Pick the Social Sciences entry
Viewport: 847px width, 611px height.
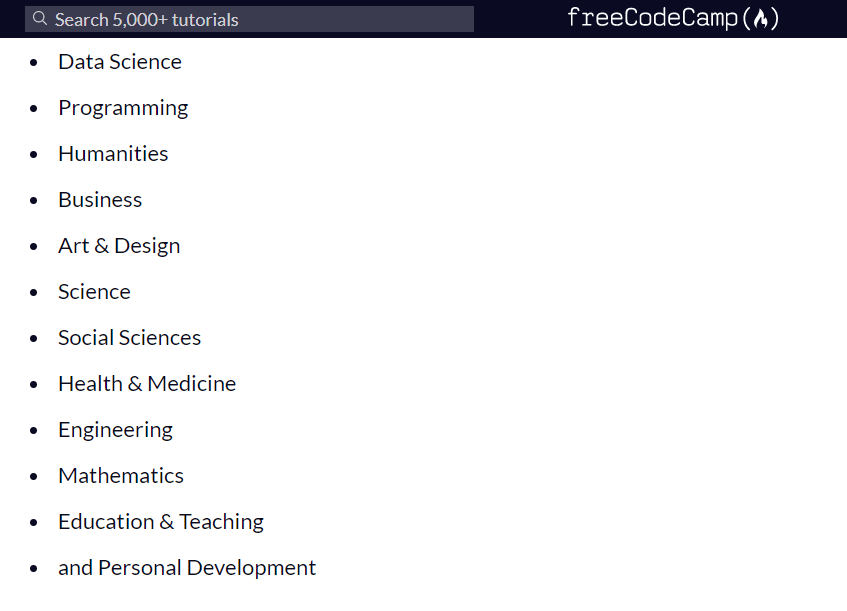click(x=130, y=338)
